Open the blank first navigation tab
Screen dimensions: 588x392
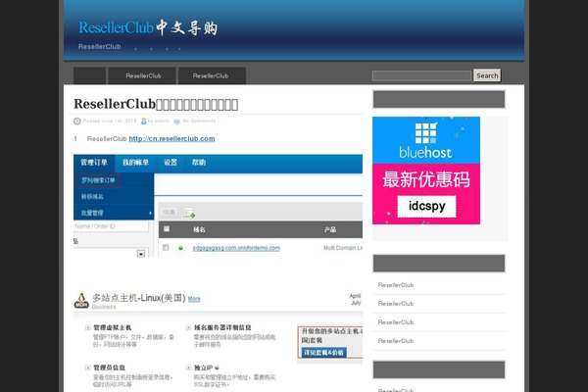[89, 75]
